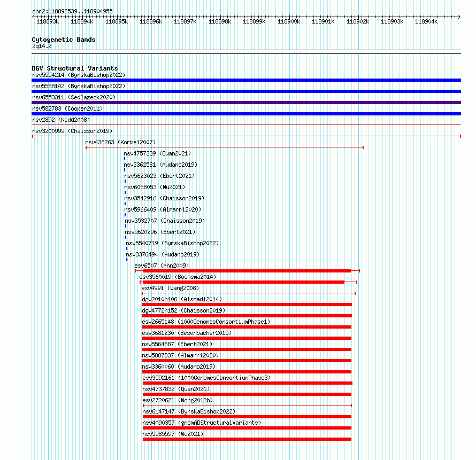Click nsv3376494 (Audano2019) label
Screen dimensions: 476x460
click(x=163, y=254)
